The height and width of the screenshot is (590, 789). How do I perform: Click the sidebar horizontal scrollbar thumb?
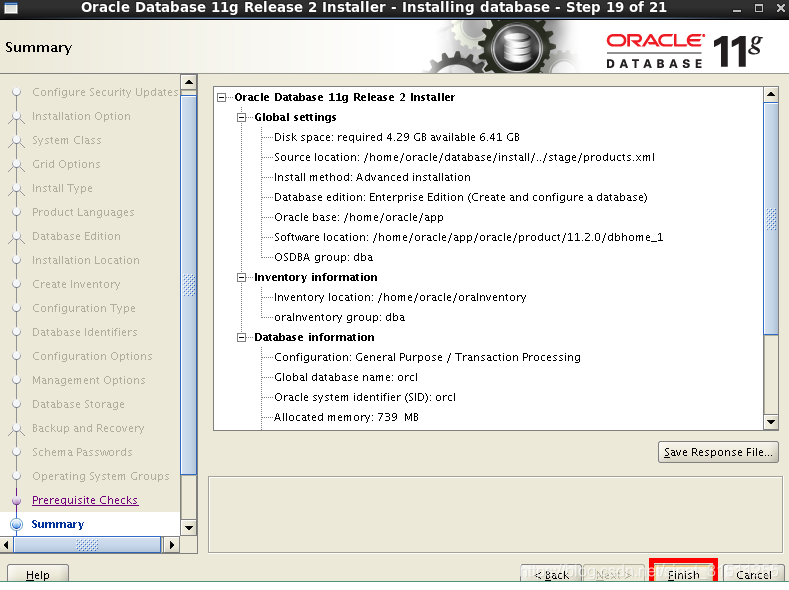pyautogui.click(x=87, y=545)
